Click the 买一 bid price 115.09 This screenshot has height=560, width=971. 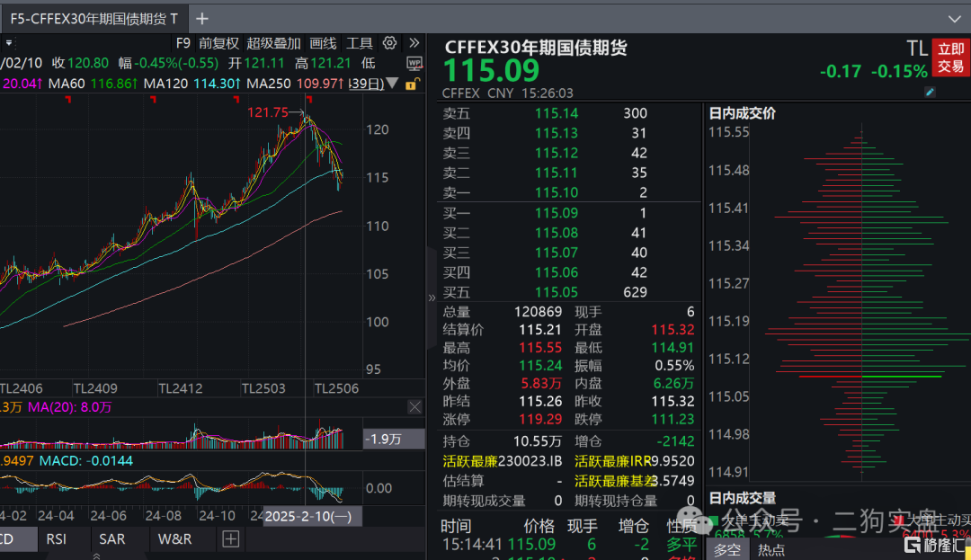pos(557,213)
